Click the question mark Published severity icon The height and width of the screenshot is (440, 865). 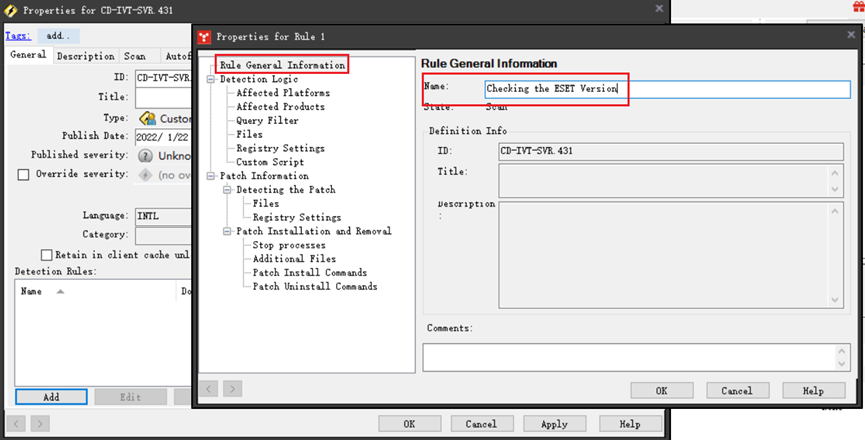click(x=146, y=156)
